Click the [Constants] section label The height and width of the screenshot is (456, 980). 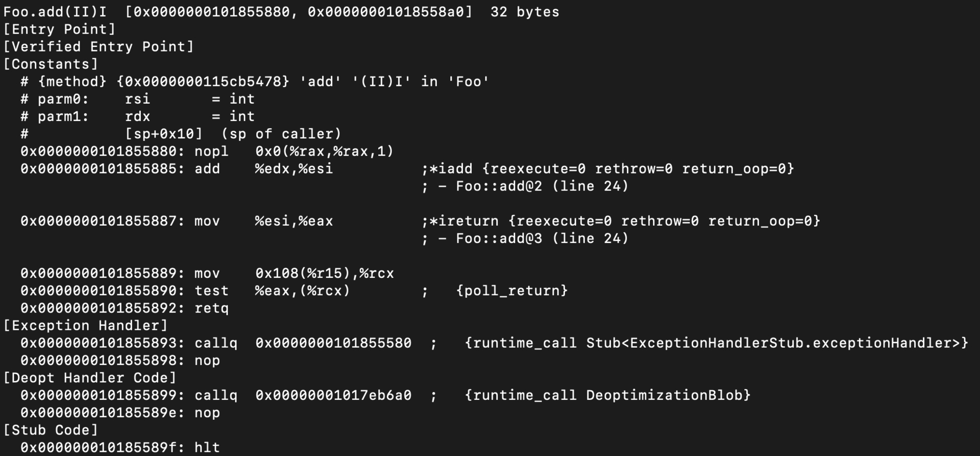pyautogui.click(x=51, y=64)
